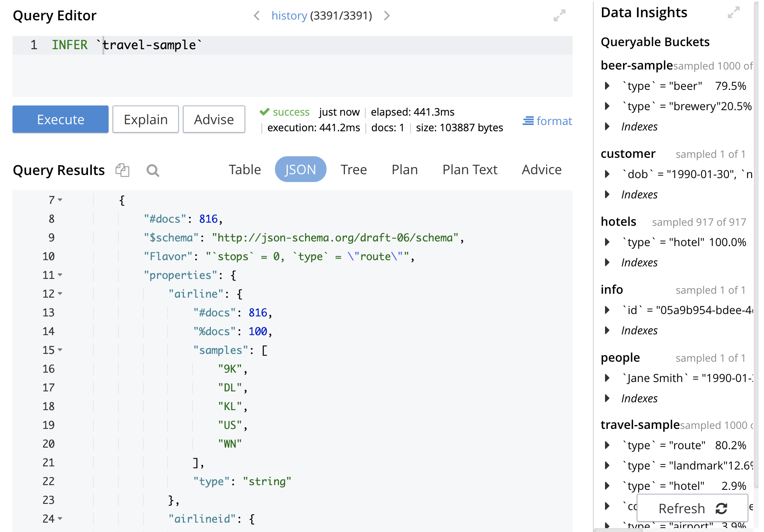
Task: Expand route type details under travel-sample
Action: (607, 445)
